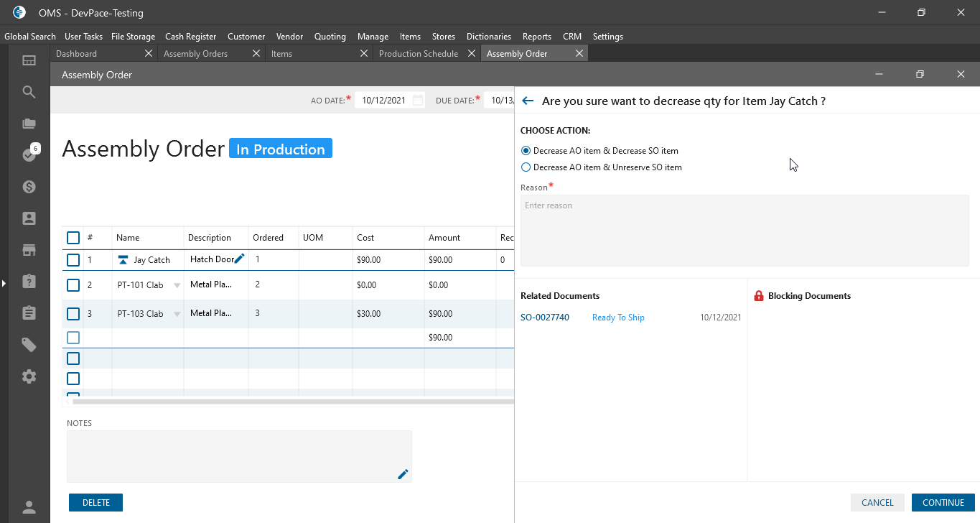Click the back arrow in confirmation panel
Screen dimensions: 980x523
point(528,101)
